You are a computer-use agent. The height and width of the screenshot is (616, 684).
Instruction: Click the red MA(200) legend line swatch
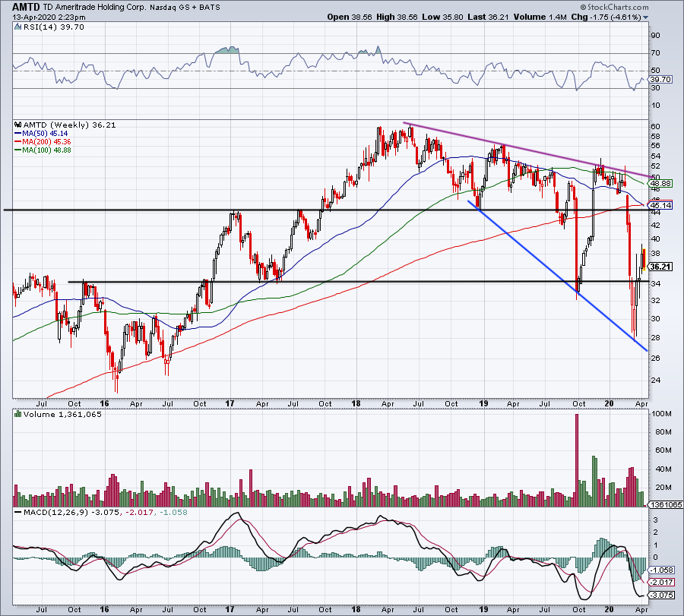(18, 142)
